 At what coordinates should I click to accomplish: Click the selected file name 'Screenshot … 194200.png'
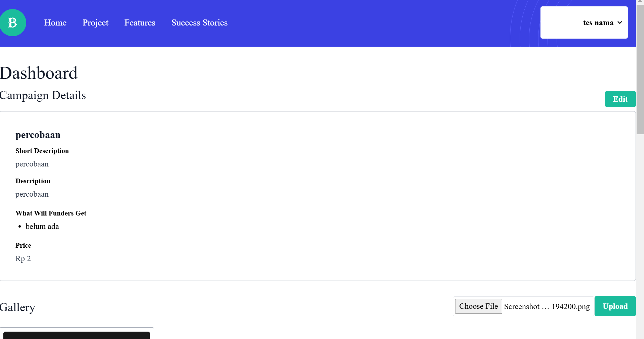coord(547,306)
